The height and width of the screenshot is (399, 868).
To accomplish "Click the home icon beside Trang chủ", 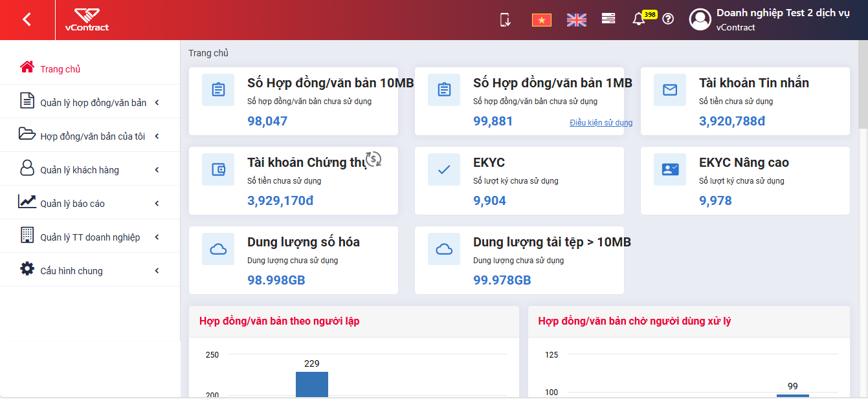I will coord(27,67).
